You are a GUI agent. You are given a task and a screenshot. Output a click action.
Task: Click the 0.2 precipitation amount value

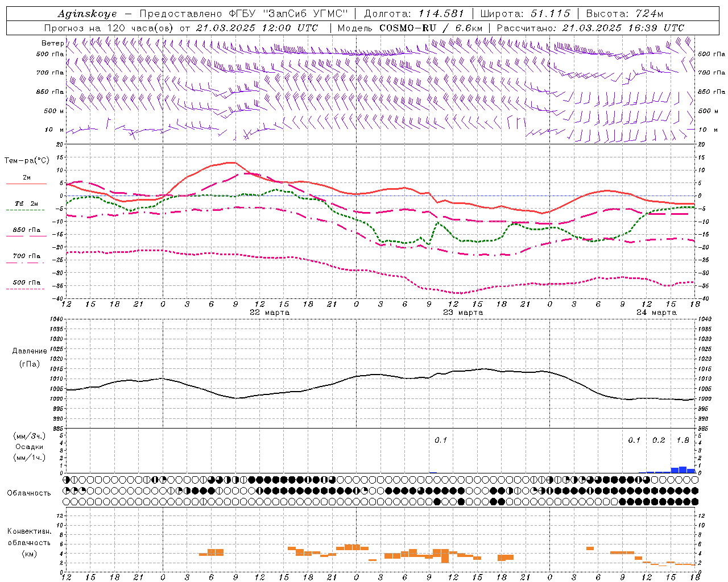pos(659,440)
